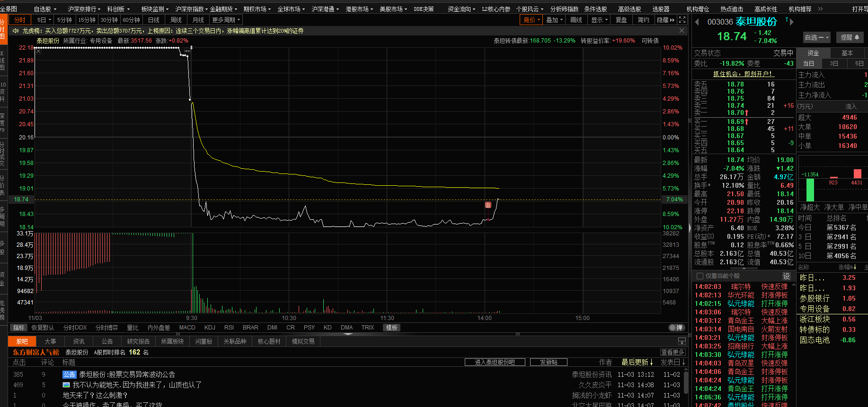Click the 设 settings icon by the alerts list
868x407 pixels.
tap(786, 276)
